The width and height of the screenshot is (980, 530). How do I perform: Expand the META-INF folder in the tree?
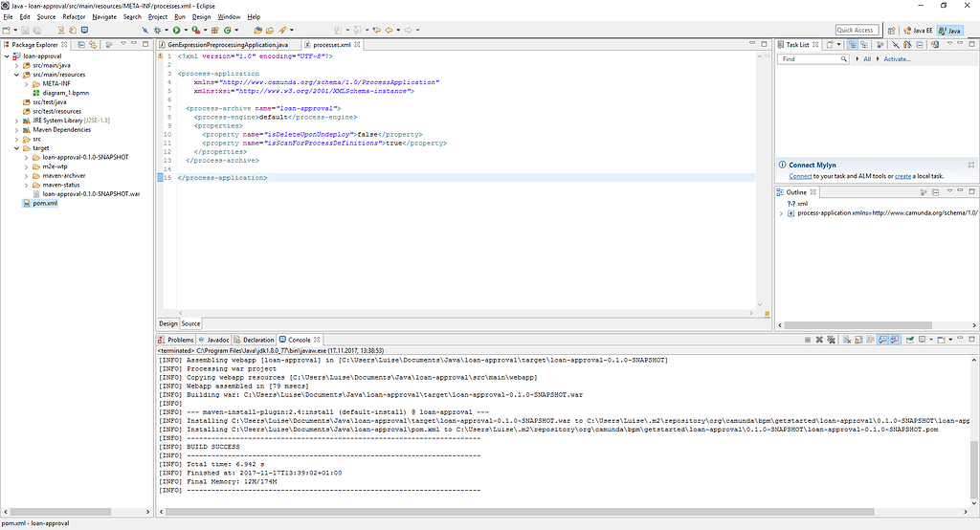(25, 83)
